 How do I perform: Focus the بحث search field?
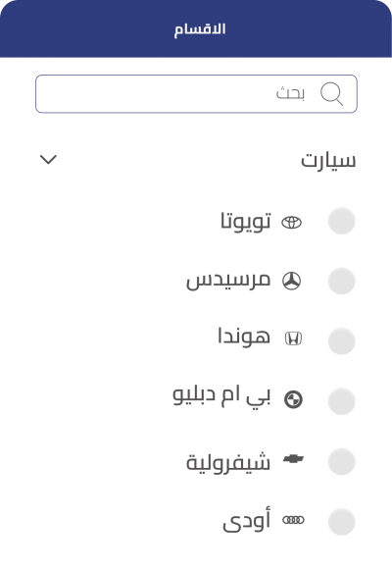point(196,94)
